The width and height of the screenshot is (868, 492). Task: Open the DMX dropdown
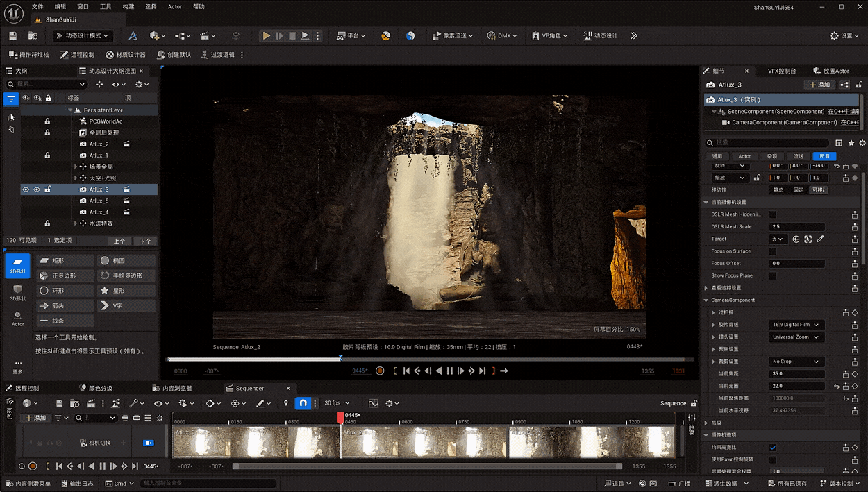click(x=503, y=35)
